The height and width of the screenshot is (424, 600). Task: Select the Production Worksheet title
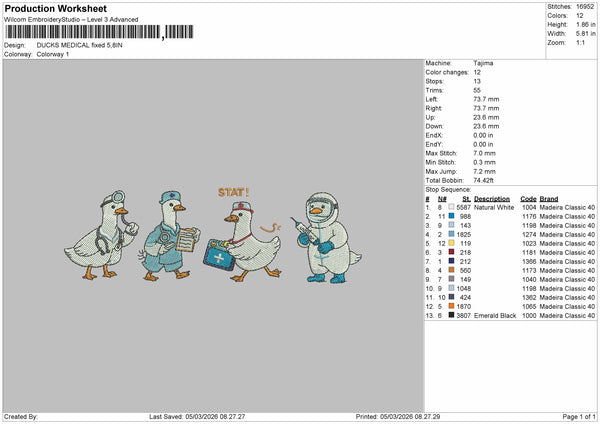[x=55, y=8]
